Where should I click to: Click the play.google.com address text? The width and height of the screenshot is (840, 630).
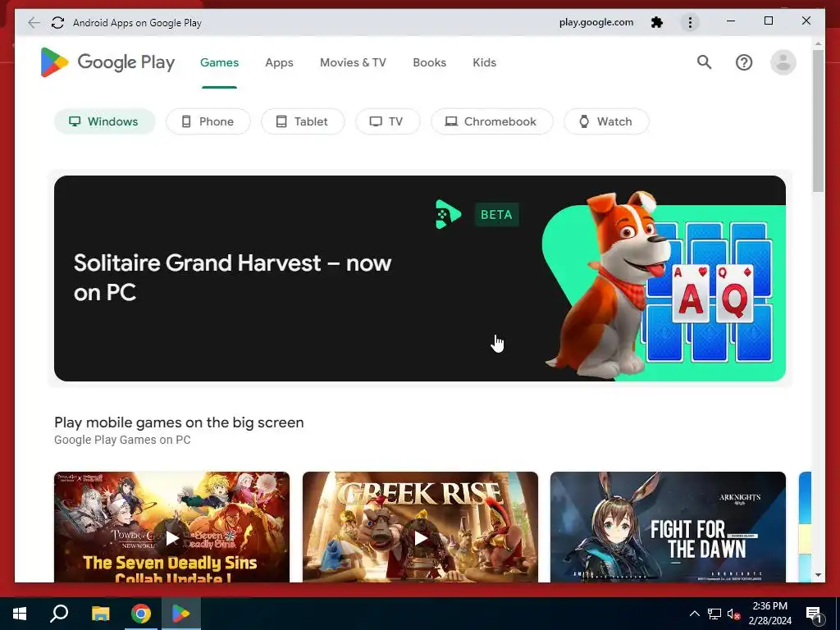click(x=596, y=22)
